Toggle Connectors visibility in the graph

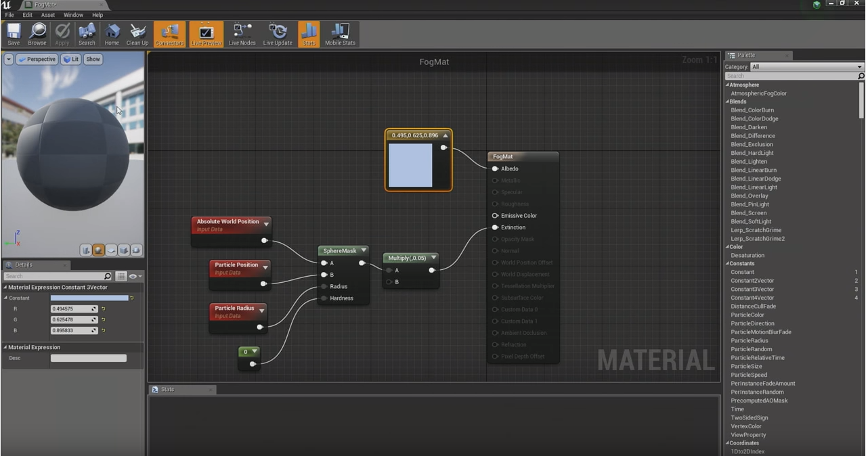pos(169,32)
